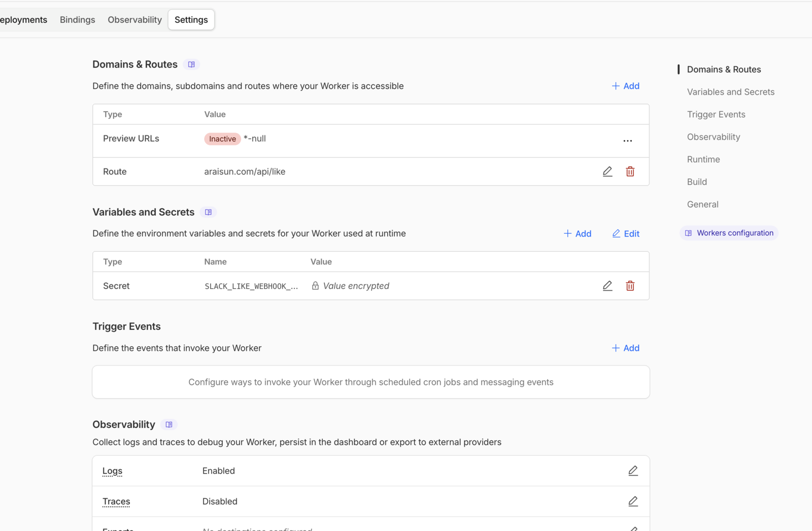The image size is (812, 531).
Task: Click the Traces label in Observability table
Action: click(x=116, y=501)
